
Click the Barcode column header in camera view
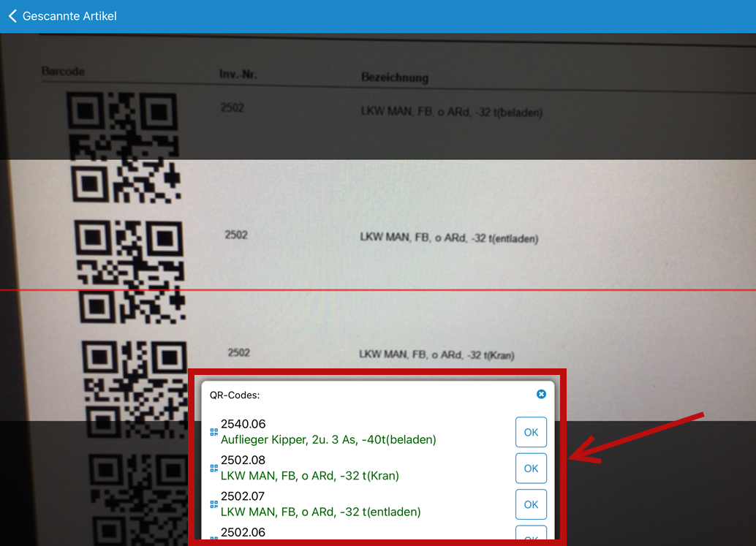coord(63,72)
